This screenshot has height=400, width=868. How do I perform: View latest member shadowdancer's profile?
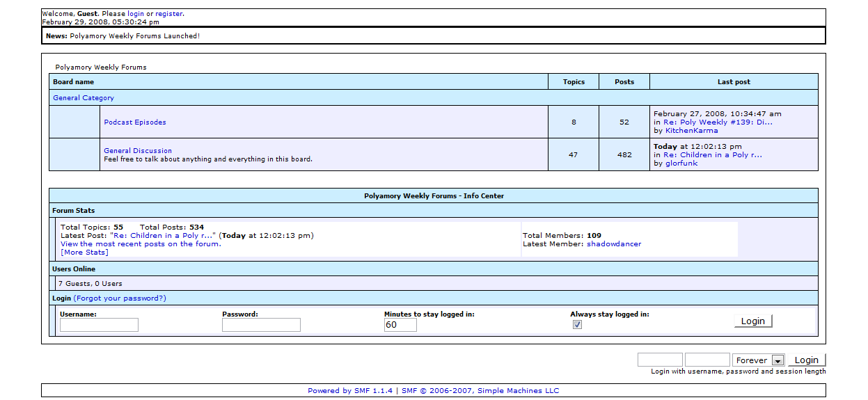pyautogui.click(x=614, y=244)
